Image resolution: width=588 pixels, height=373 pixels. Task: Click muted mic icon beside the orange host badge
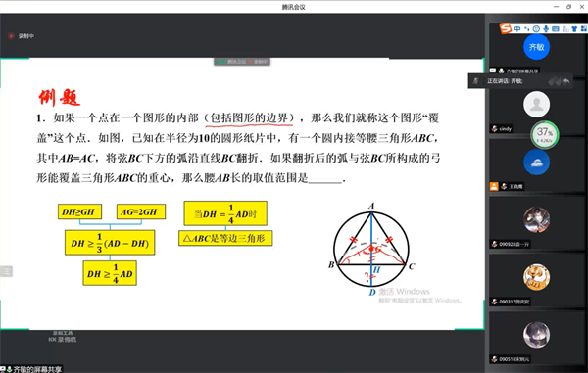(504, 186)
